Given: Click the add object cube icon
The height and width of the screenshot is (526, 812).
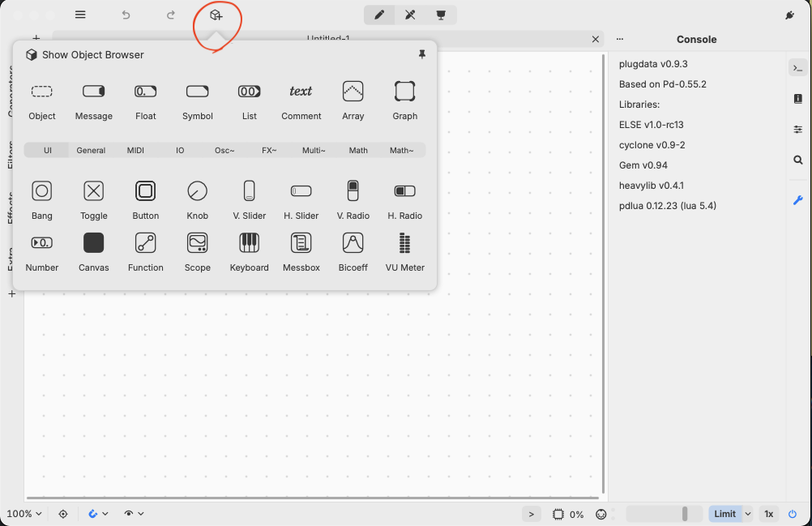Looking at the screenshot, I should tap(216, 15).
